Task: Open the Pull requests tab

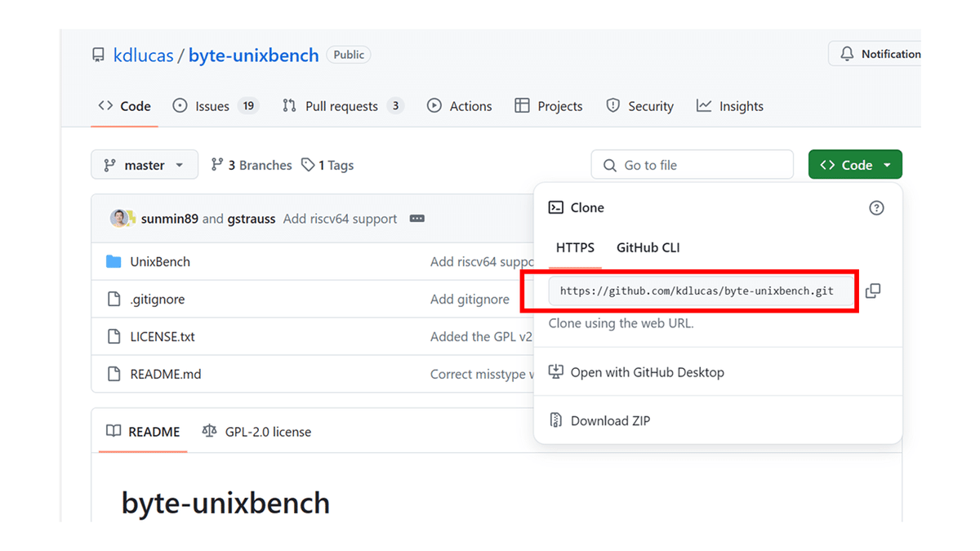Action: 343,106
